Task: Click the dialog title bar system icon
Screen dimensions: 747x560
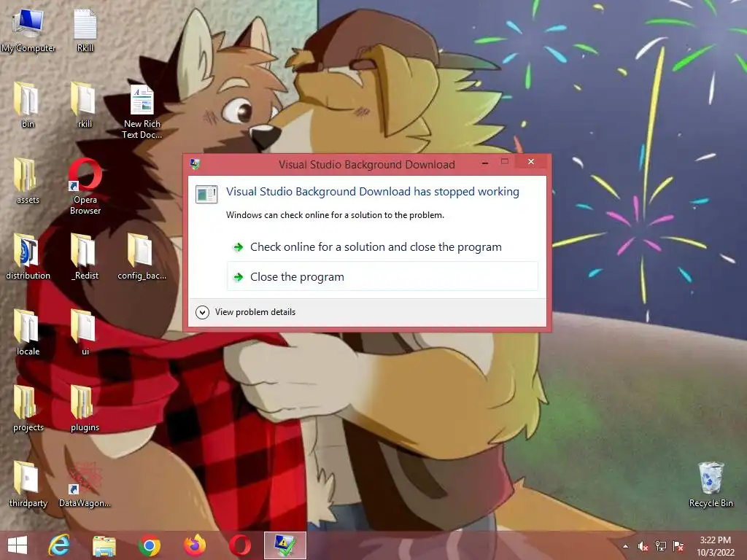Action: (x=196, y=164)
